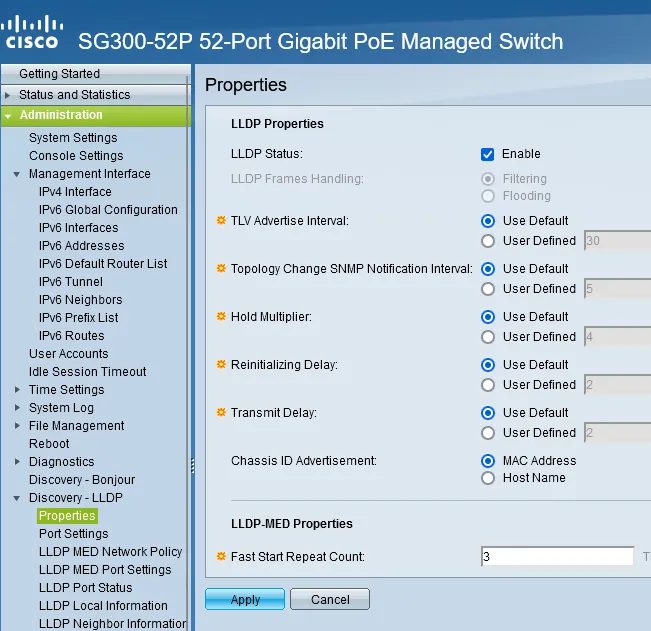Open Console Settings
Viewport: 651px width, 631px height.
pyautogui.click(x=76, y=156)
